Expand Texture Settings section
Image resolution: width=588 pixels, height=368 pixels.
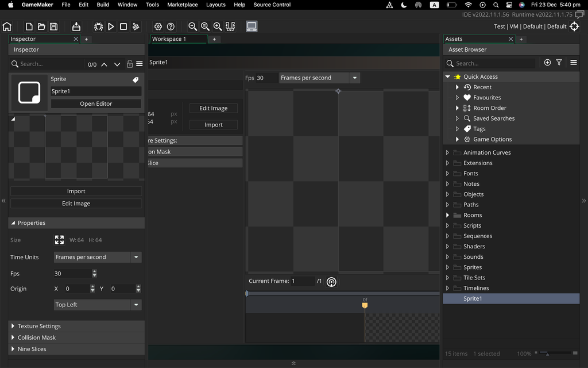(13, 326)
